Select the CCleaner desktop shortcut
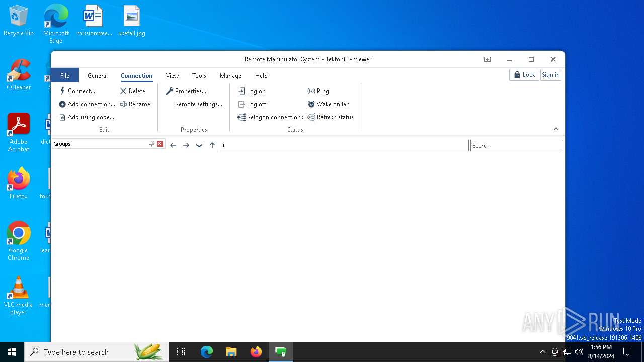Image resolution: width=644 pixels, height=362 pixels. pos(19,75)
